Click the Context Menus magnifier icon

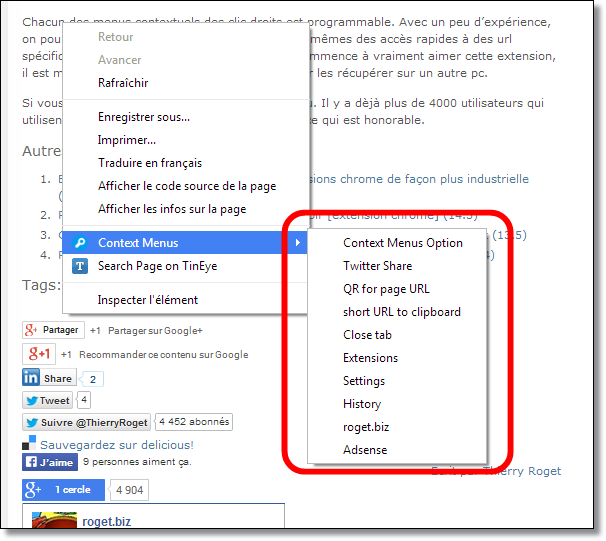point(80,243)
